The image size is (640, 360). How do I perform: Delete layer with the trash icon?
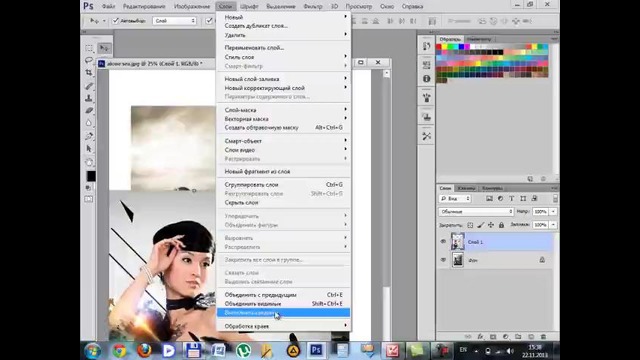point(543,337)
